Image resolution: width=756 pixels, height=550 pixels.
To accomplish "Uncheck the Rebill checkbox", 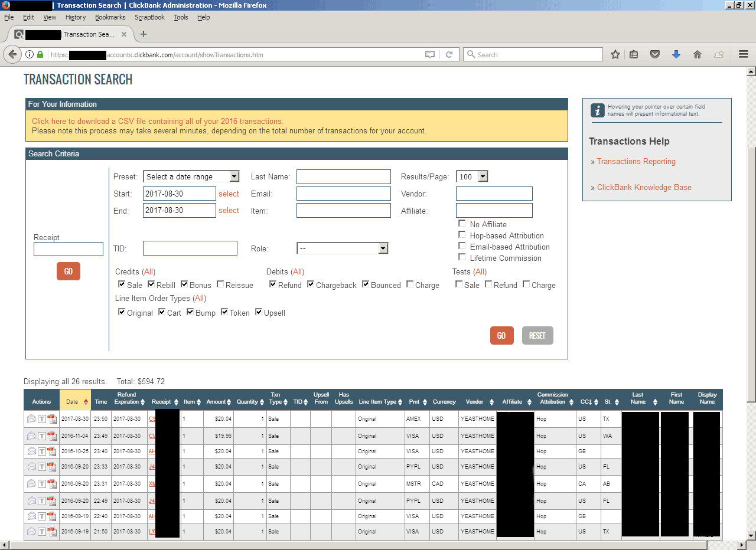I will click(151, 284).
